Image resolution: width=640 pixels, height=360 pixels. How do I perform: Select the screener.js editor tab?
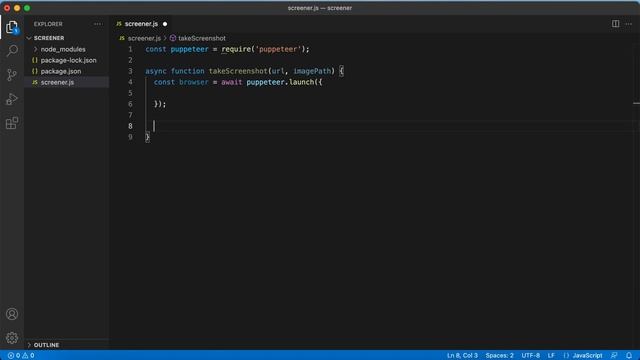(141, 24)
